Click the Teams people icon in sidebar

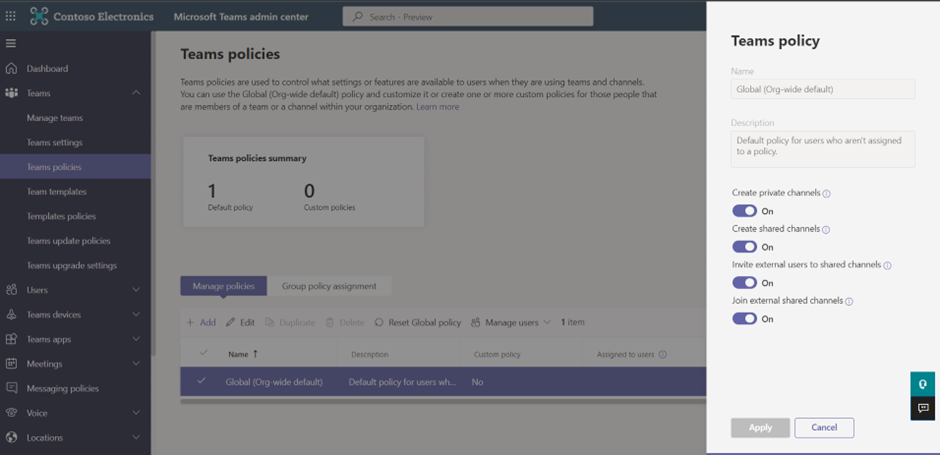[11, 93]
